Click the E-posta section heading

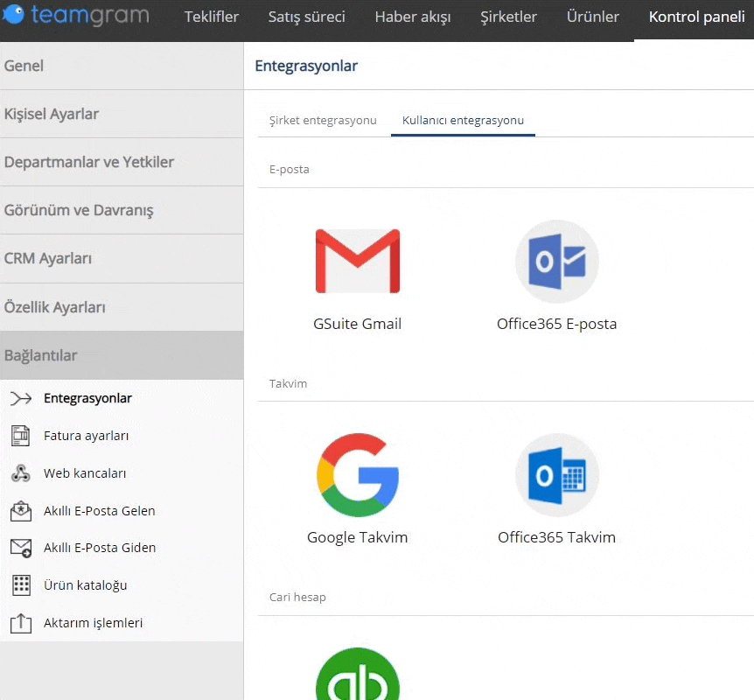pos(289,170)
